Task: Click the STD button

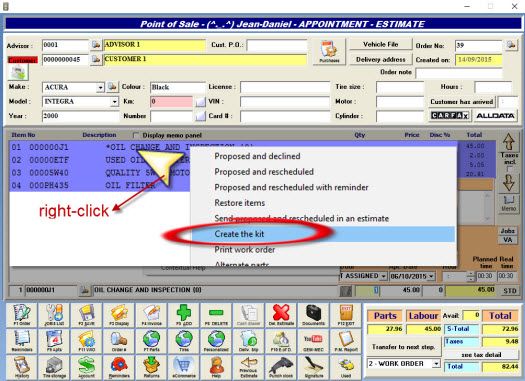Action: point(509,291)
